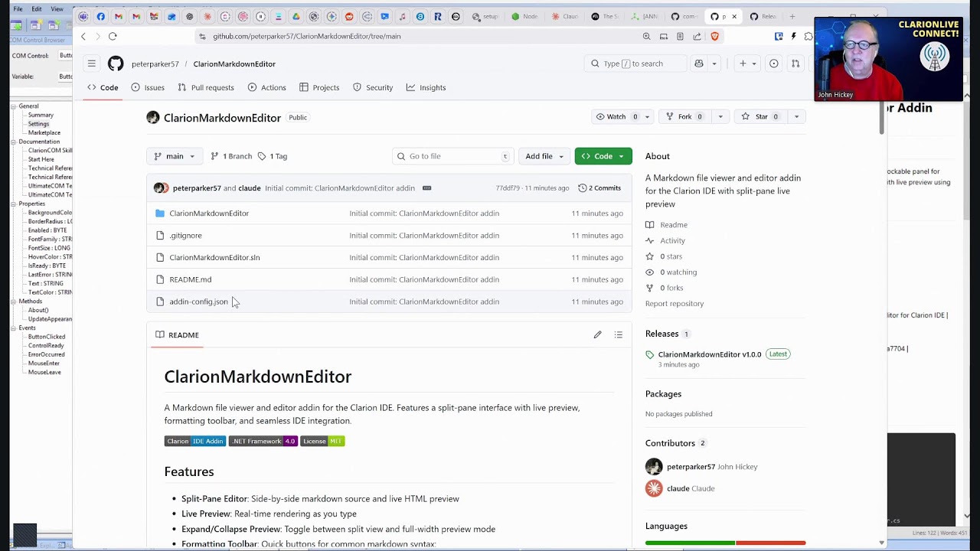Image resolution: width=980 pixels, height=551 pixels.
Task: Click the commit details ellipsis button
Action: (426, 187)
